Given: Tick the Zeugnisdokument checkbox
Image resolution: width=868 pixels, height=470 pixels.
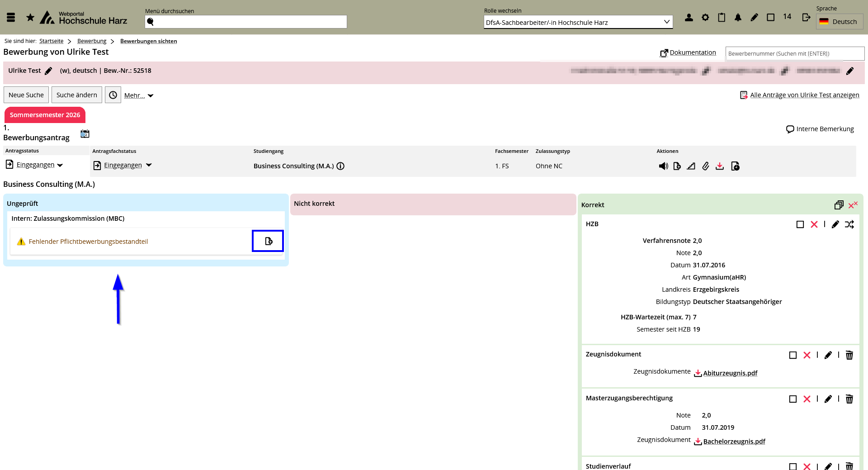Looking at the screenshot, I should 793,355.
